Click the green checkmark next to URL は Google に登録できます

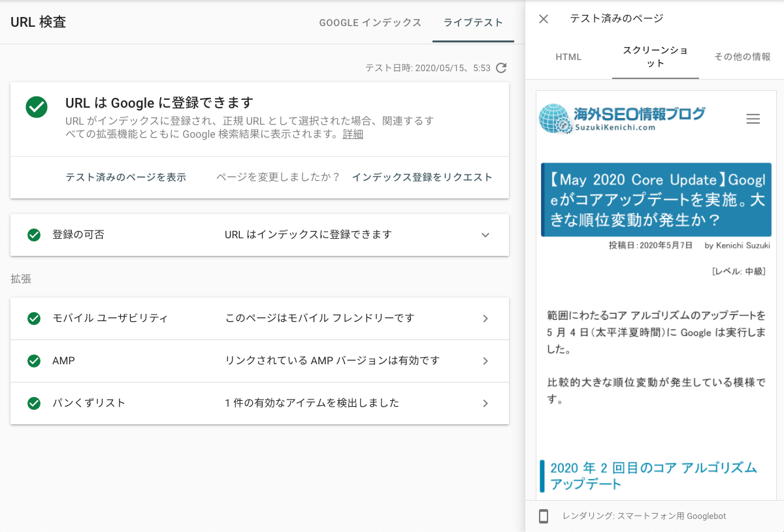37,107
